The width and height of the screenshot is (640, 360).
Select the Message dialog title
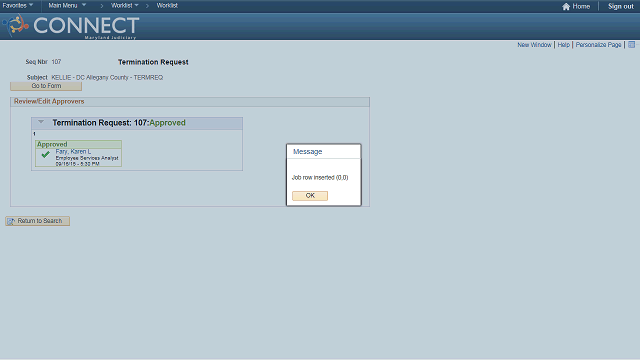[x=307, y=151]
